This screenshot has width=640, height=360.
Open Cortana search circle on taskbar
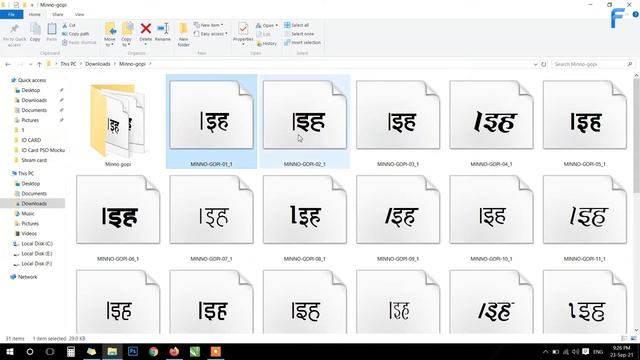point(30,351)
